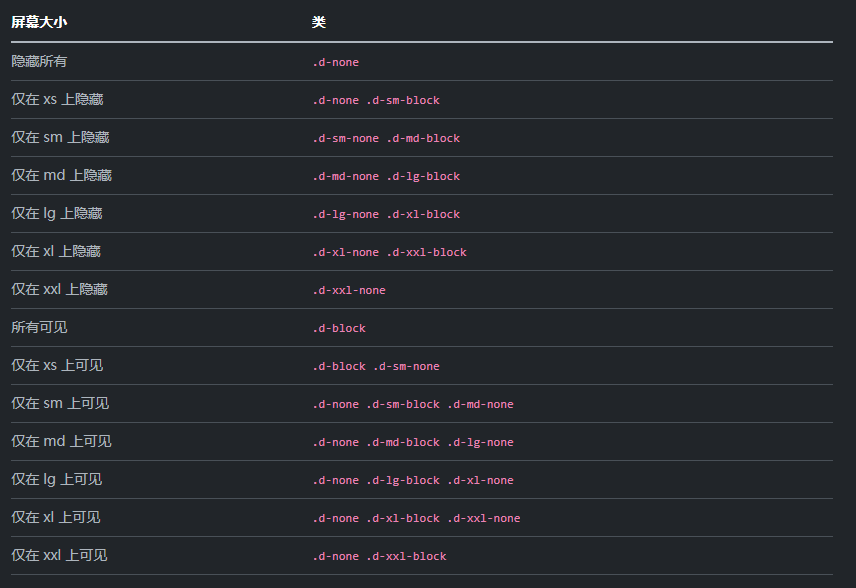Click the .d-none .d-xxl-block code
The width and height of the screenshot is (856, 588).
[x=379, y=556]
